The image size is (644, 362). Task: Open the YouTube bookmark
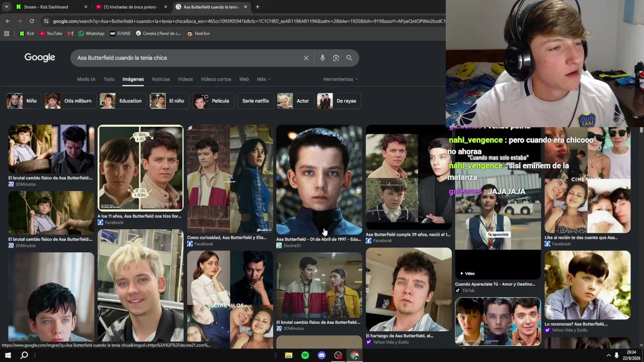51,34
